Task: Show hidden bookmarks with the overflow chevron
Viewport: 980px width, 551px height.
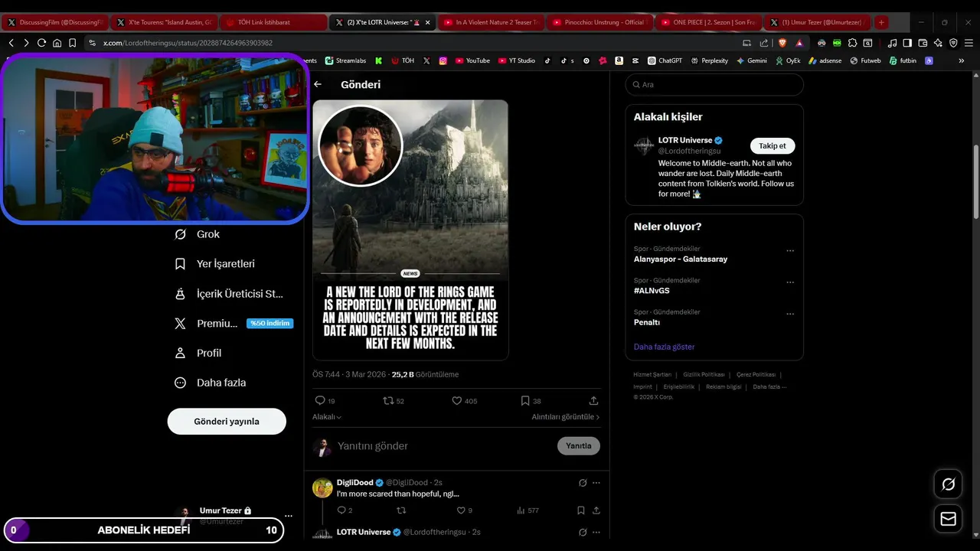Action: pyautogui.click(x=961, y=60)
